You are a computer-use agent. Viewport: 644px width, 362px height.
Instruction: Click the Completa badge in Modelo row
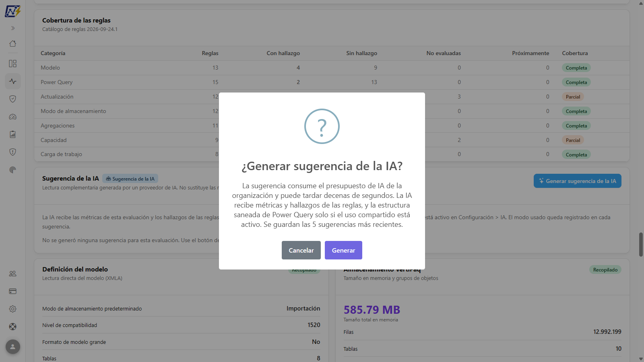point(576,68)
